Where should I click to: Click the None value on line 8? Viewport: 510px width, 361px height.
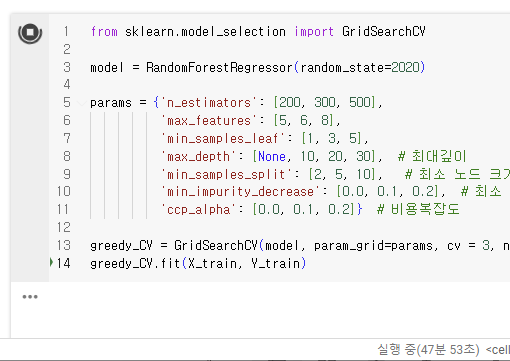272,157
